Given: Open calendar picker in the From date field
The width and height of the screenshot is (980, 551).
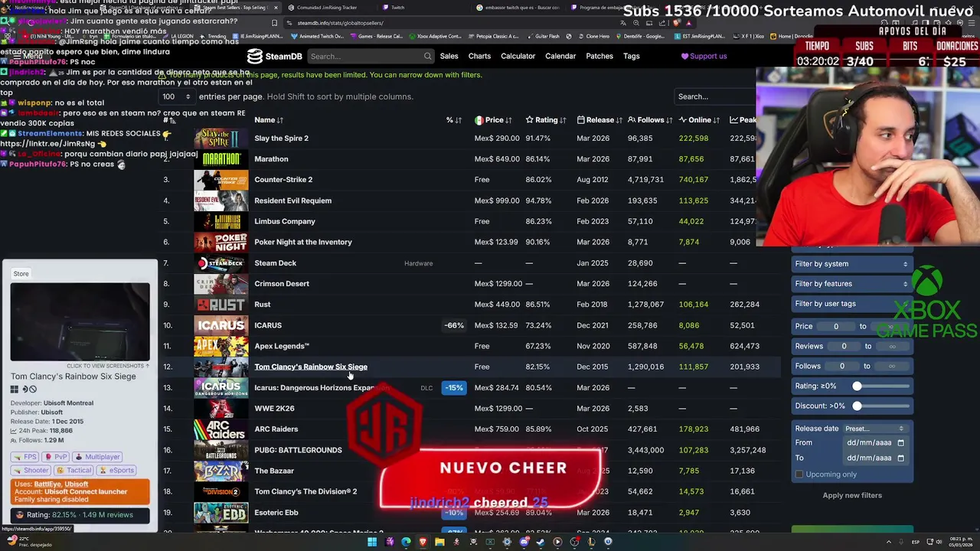Looking at the screenshot, I should tap(900, 442).
